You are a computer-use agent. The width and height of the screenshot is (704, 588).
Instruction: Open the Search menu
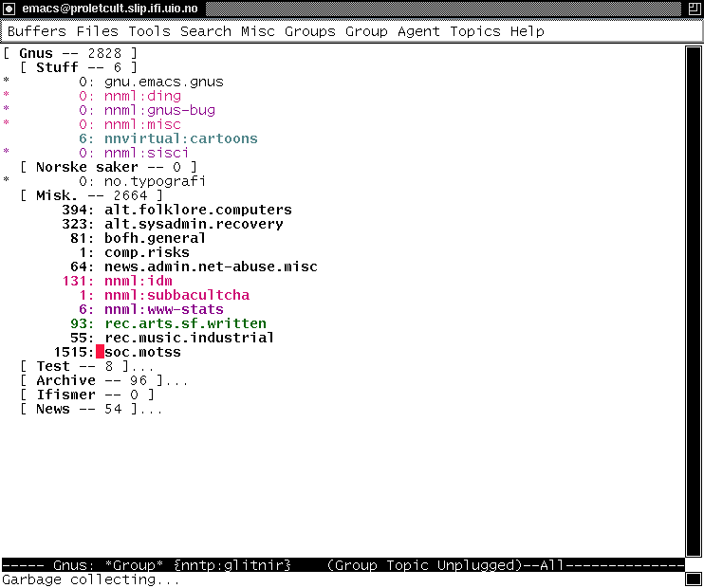[206, 31]
